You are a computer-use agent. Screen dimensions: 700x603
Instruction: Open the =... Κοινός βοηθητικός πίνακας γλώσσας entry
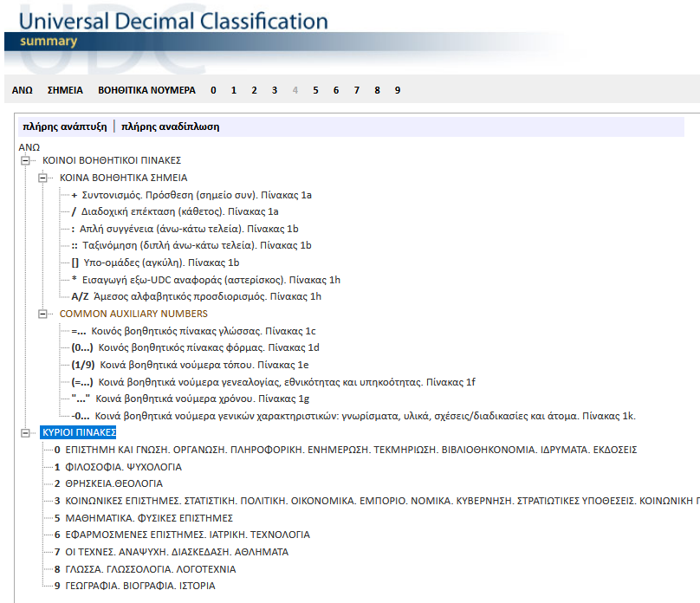[x=193, y=331]
